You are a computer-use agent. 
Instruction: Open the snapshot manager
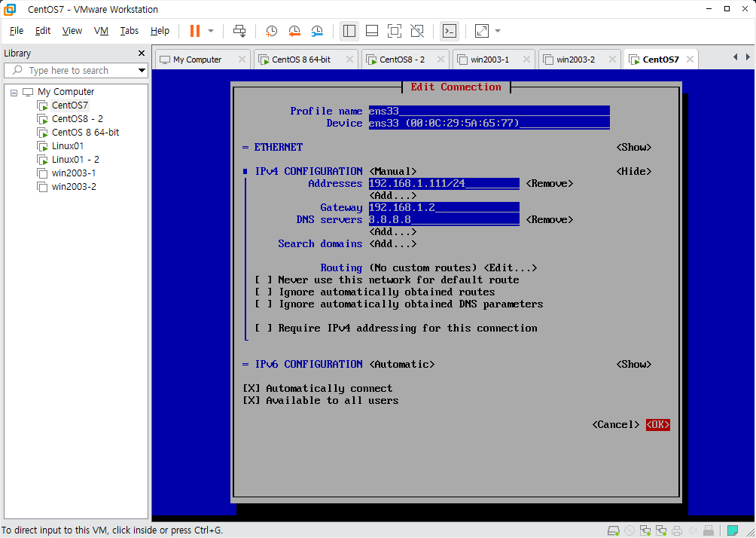pos(317,31)
